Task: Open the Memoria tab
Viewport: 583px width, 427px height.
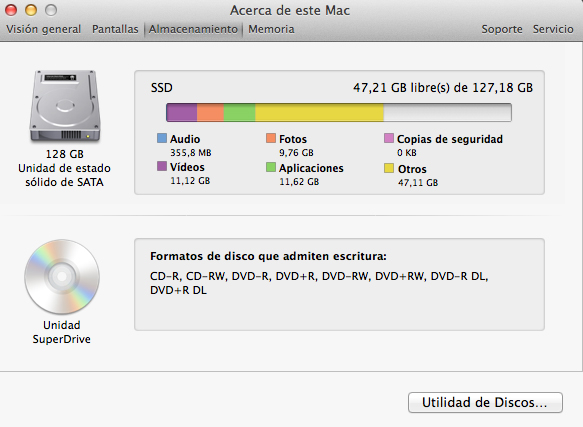Action: coord(271,29)
